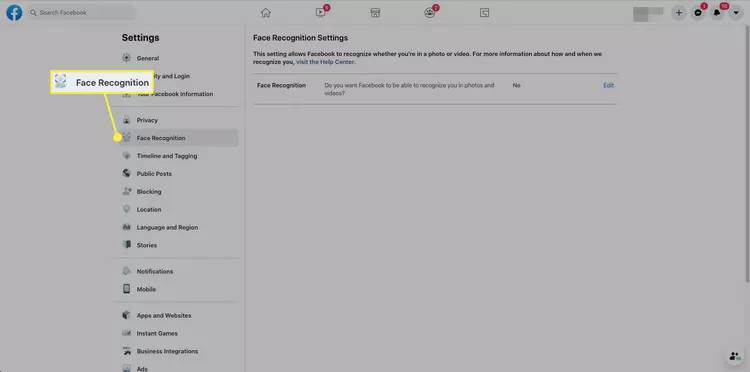
Task: Open Your Facebook Information settings
Action: point(175,94)
